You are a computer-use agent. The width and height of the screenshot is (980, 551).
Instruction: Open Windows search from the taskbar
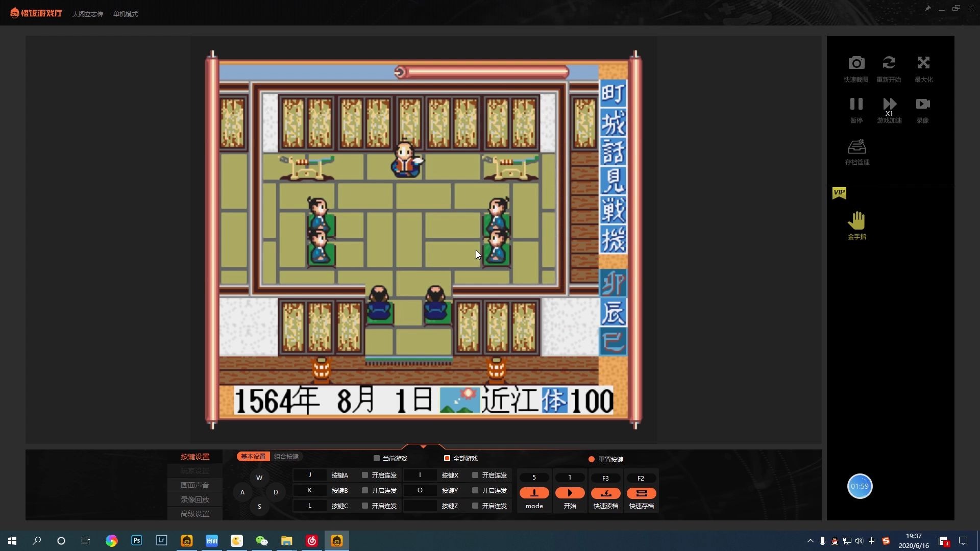37,541
